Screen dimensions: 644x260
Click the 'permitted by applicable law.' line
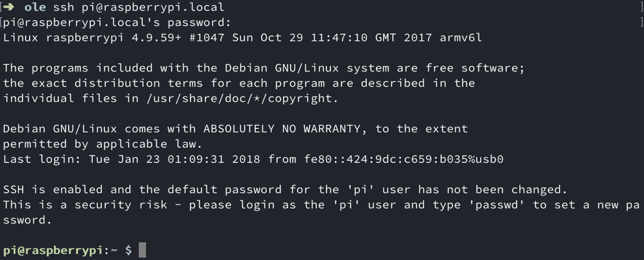(x=102, y=144)
